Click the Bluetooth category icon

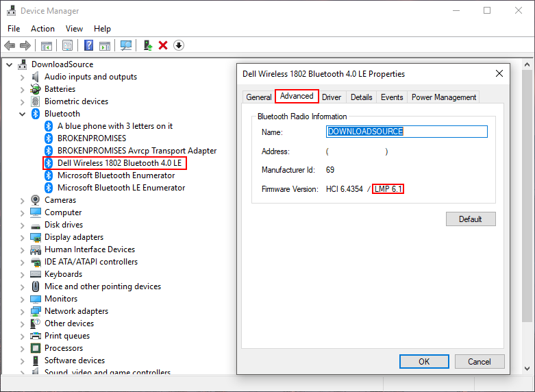click(x=36, y=114)
